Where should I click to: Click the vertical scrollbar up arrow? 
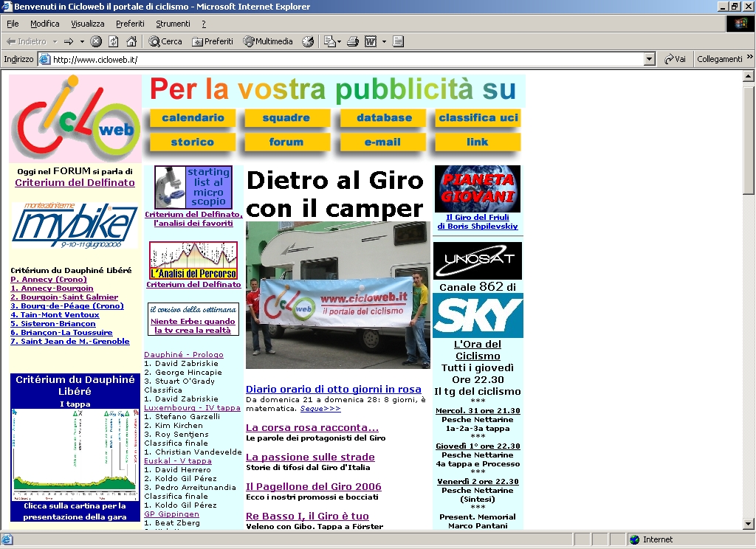coord(749,76)
